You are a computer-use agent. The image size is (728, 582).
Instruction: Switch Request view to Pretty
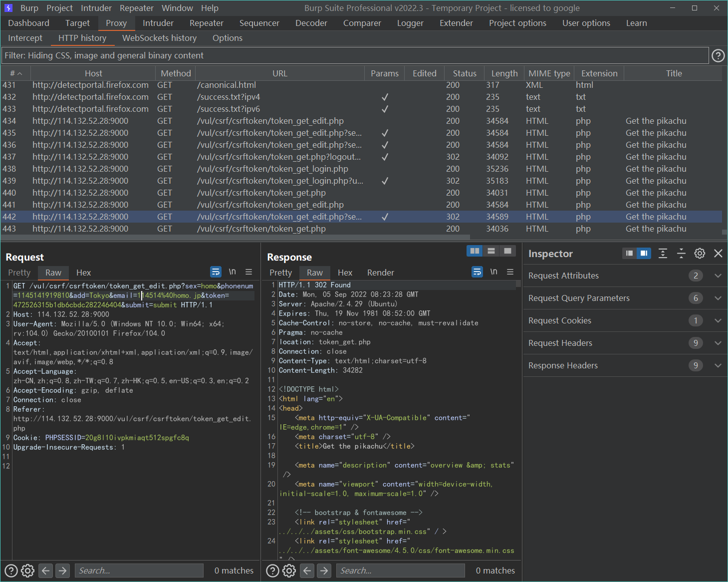pyautogui.click(x=19, y=273)
